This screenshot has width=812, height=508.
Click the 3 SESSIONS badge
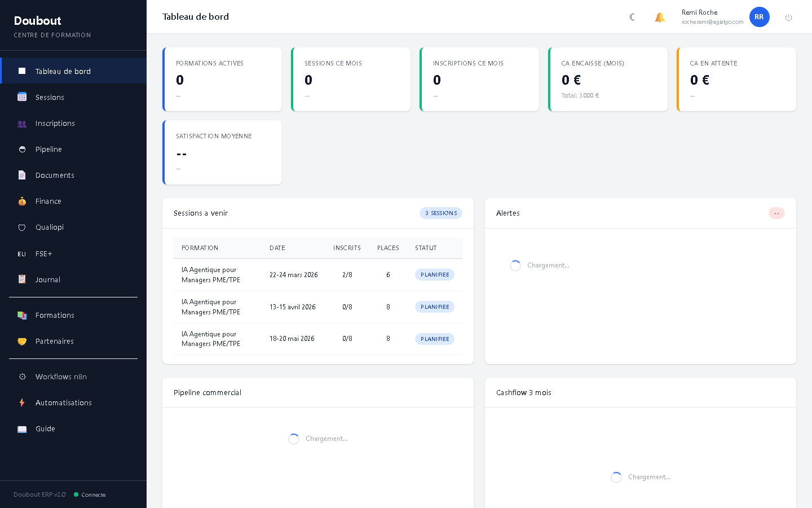point(441,213)
